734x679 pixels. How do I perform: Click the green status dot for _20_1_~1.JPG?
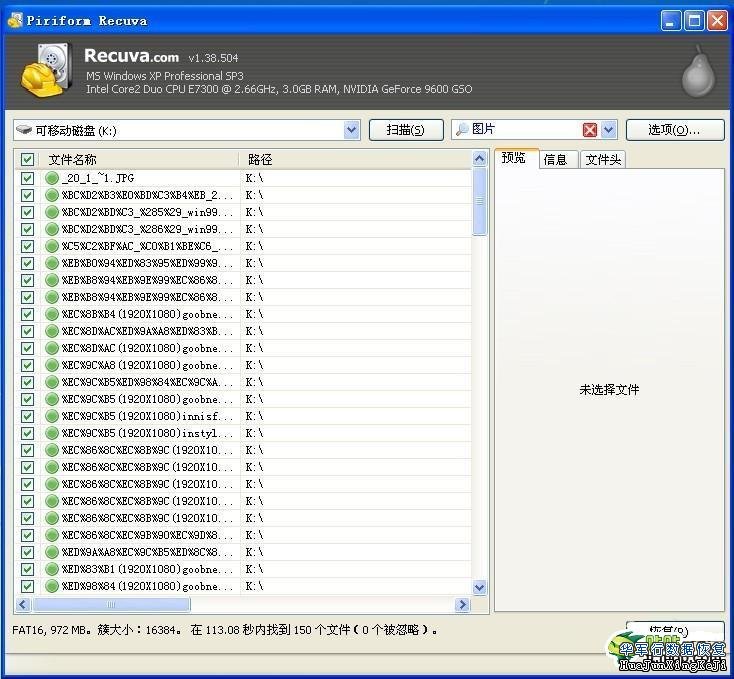[x=52, y=178]
